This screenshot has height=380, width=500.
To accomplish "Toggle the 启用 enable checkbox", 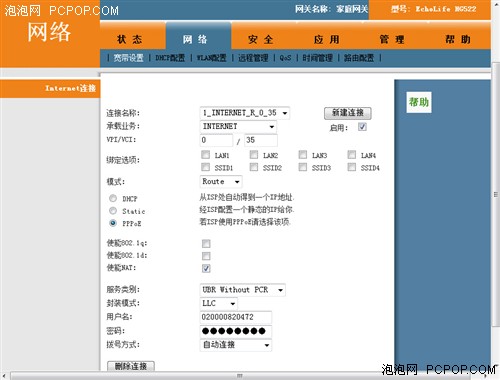I will [362, 127].
